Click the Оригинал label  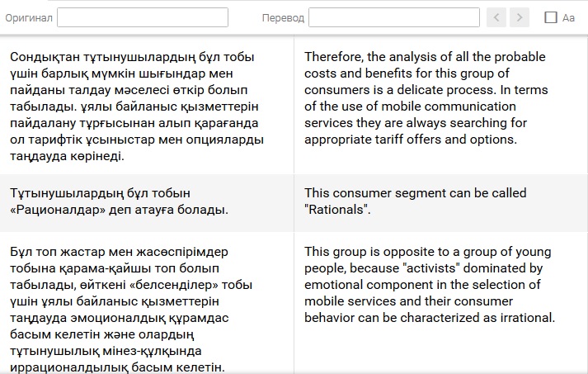tap(29, 17)
